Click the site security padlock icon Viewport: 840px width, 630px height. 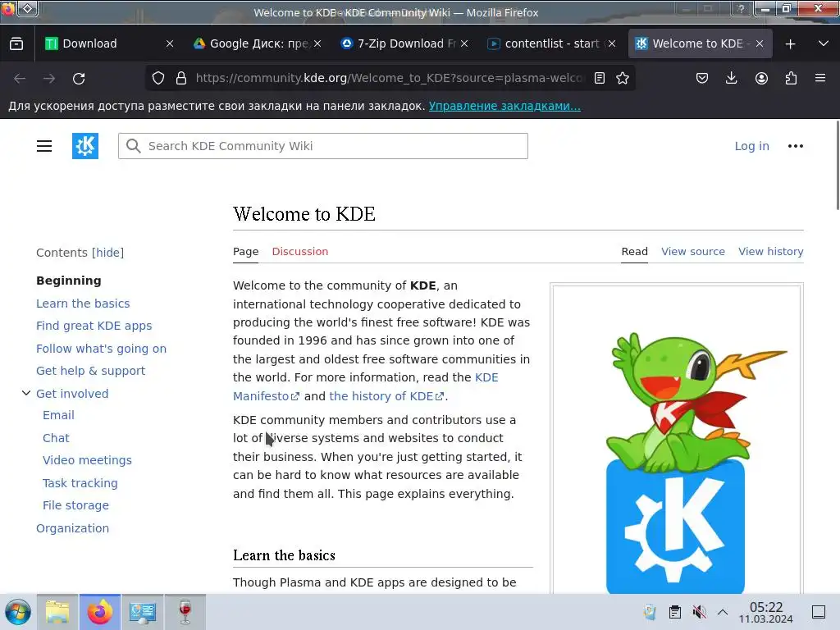(x=181, y=78)
